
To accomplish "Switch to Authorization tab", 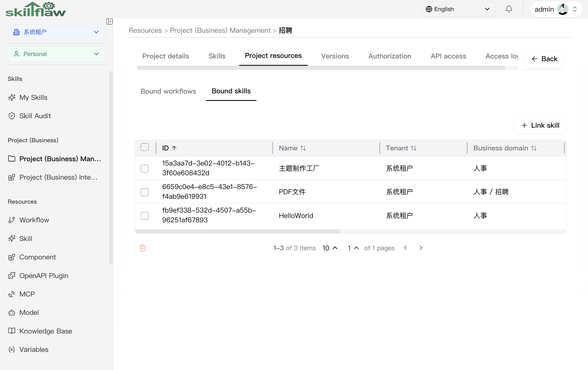I will pyautogui.click(x=390, y=56).
